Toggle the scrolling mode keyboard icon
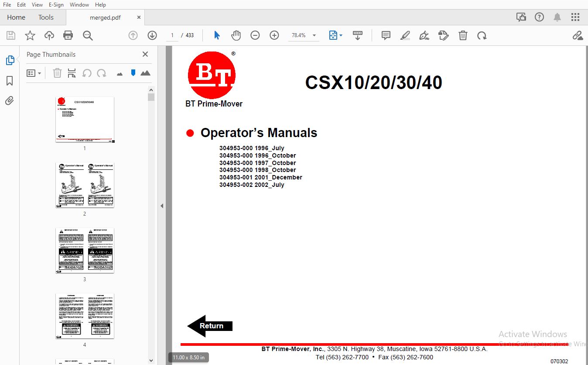This screenshot has width=588, height=365. click(x=358, y=35)
